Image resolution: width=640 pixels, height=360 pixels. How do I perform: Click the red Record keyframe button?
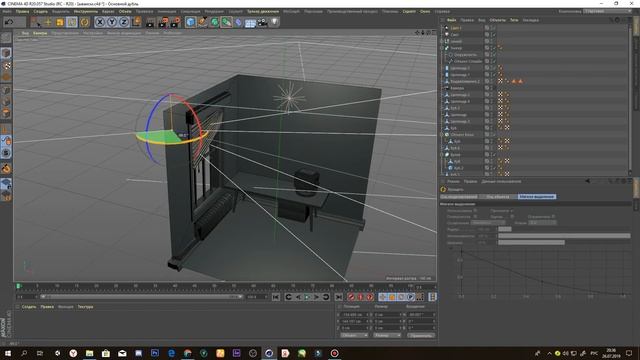point(351,297)
